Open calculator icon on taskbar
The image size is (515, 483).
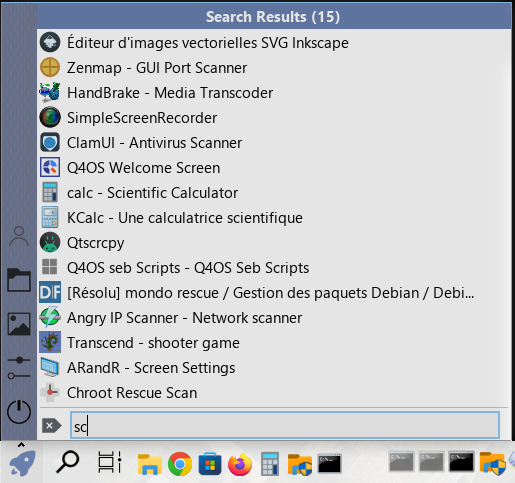click(x=270, y=464)
